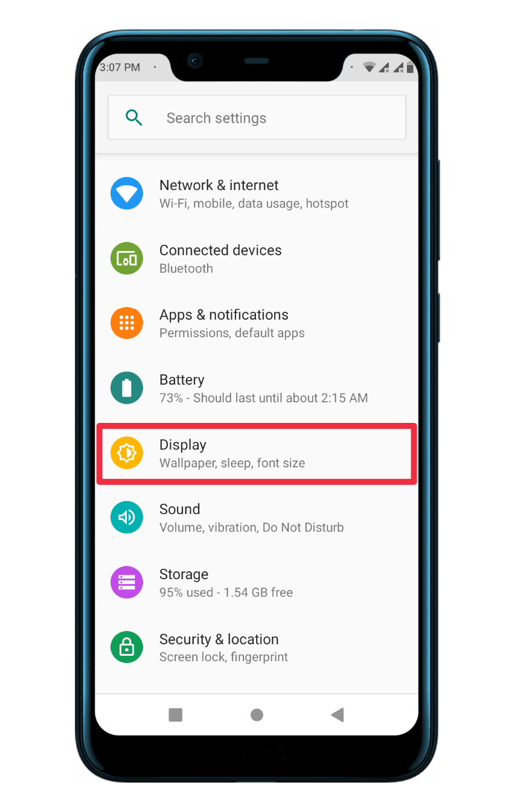Tap the green Security lock icon

pos(127,647)
